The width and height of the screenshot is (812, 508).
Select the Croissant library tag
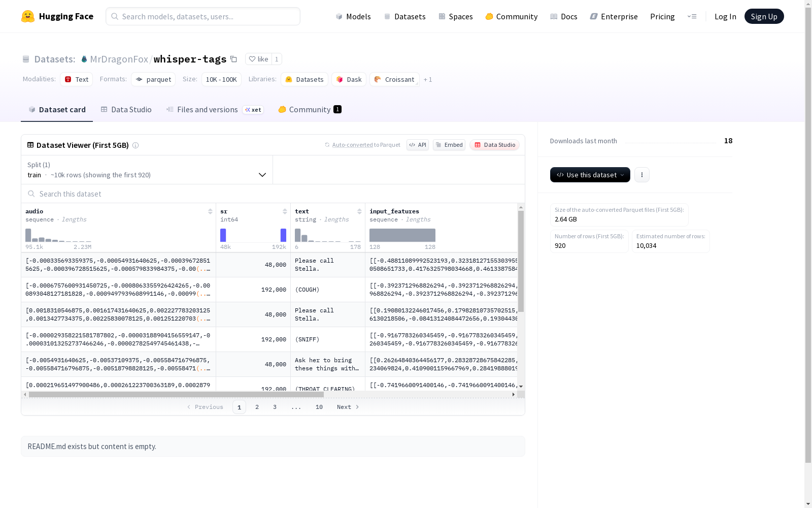(x=394, y=79)
